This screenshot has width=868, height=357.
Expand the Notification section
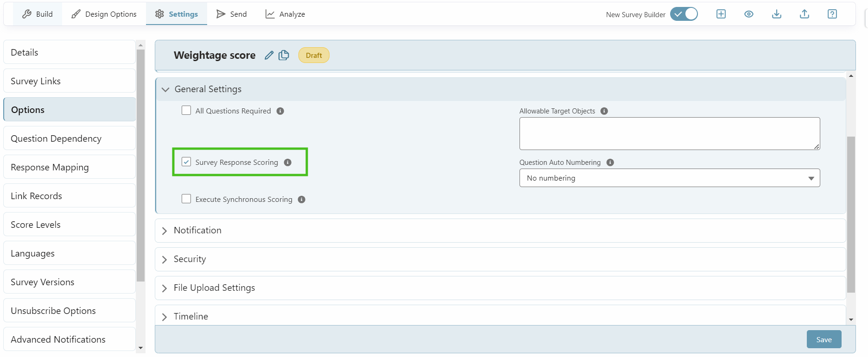(501, 231)
